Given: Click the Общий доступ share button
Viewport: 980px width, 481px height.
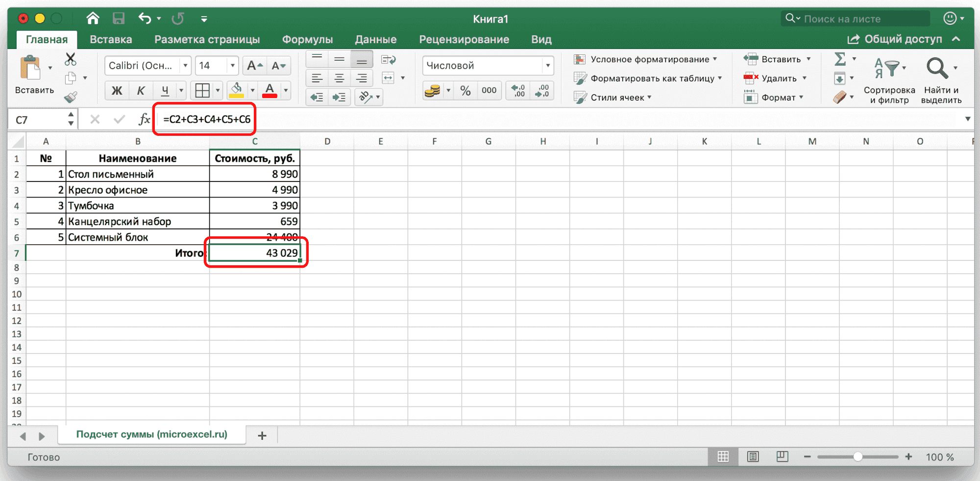Looking at the screenshot, I should pyautogui.click(x=896, y=39).
